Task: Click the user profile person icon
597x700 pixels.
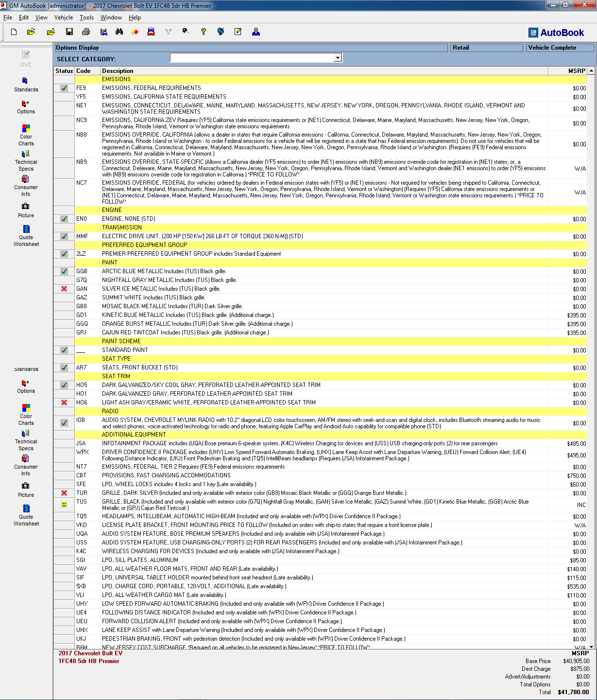Action: [x=256, y=32]
